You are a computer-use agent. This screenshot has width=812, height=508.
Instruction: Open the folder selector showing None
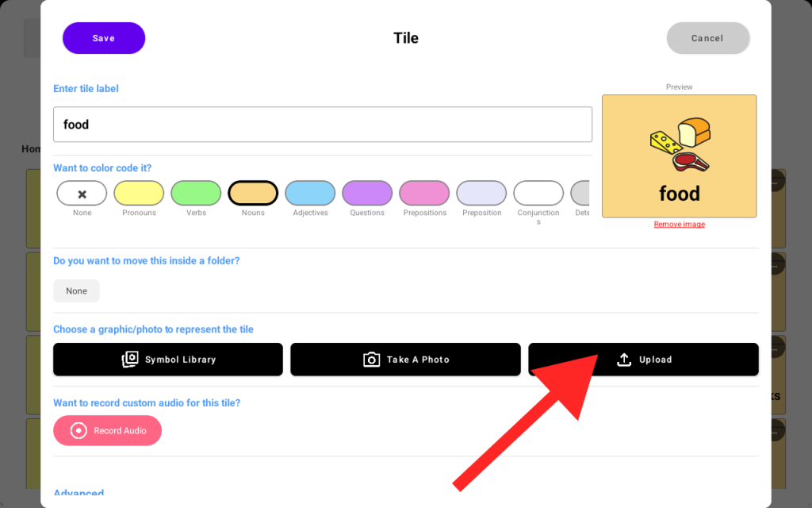tap(77, 291)
